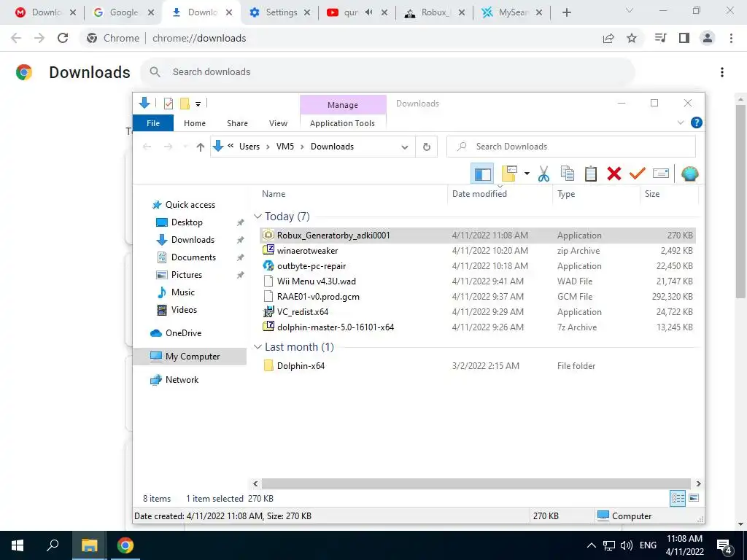
Task: Collapse the Last month (1) group
Action: (x=258, y=346)
